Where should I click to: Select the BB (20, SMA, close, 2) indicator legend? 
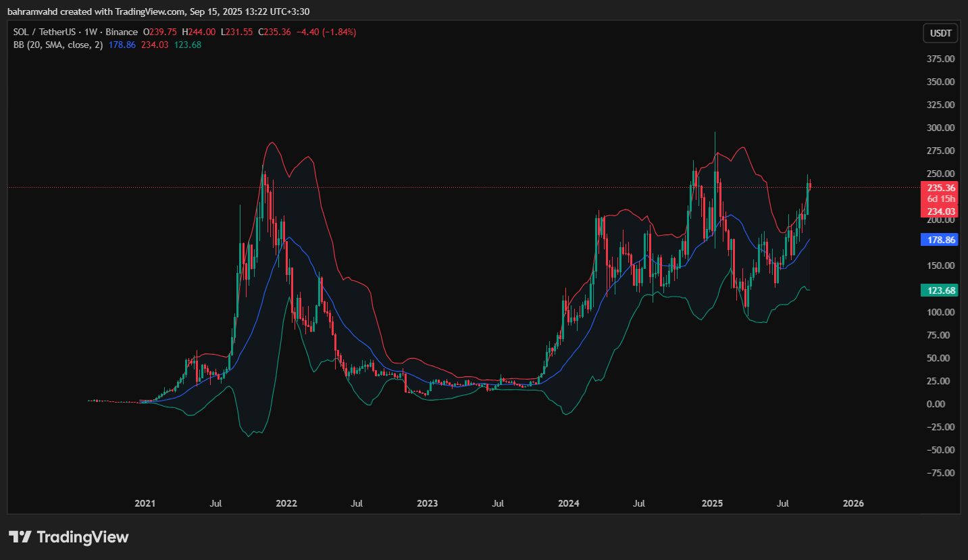click(58, 45)
